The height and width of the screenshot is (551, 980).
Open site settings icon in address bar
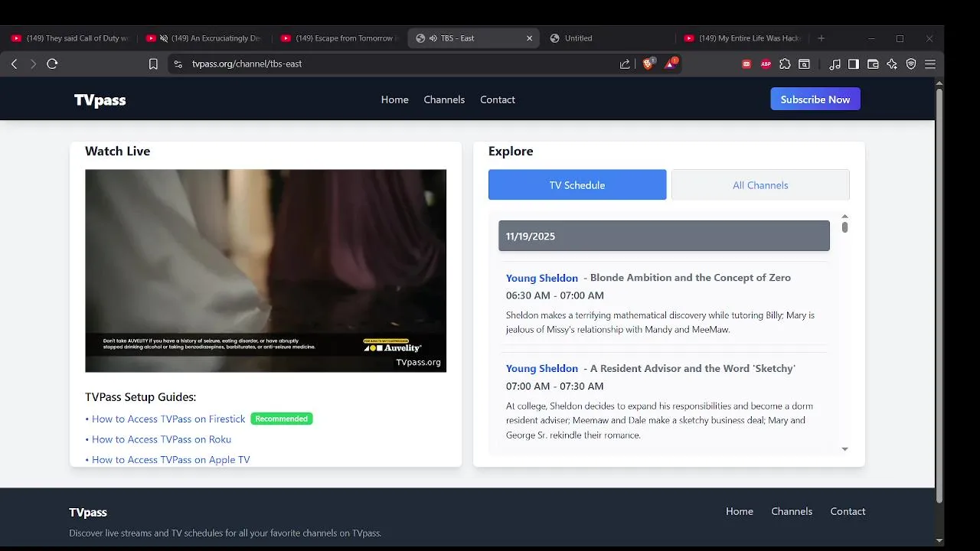178,64
